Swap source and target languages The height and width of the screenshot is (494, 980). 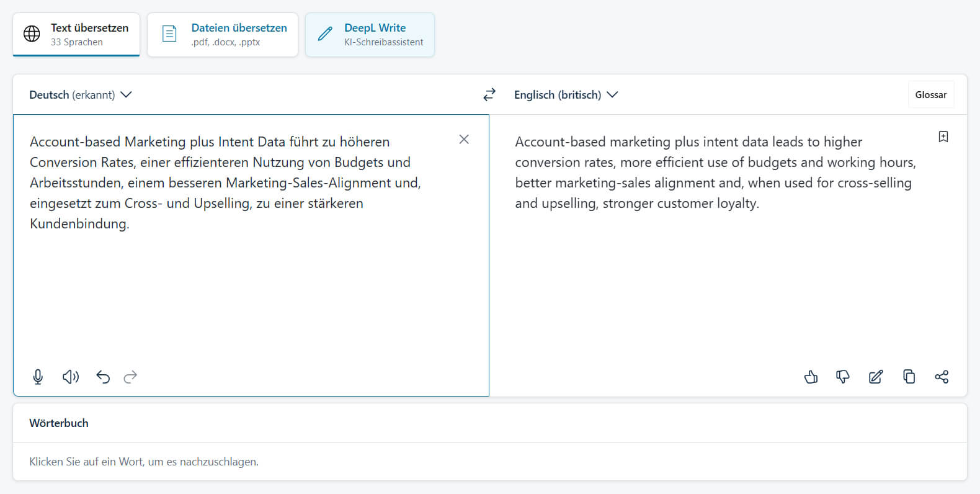pyautogui.click(x=489, y=94)
